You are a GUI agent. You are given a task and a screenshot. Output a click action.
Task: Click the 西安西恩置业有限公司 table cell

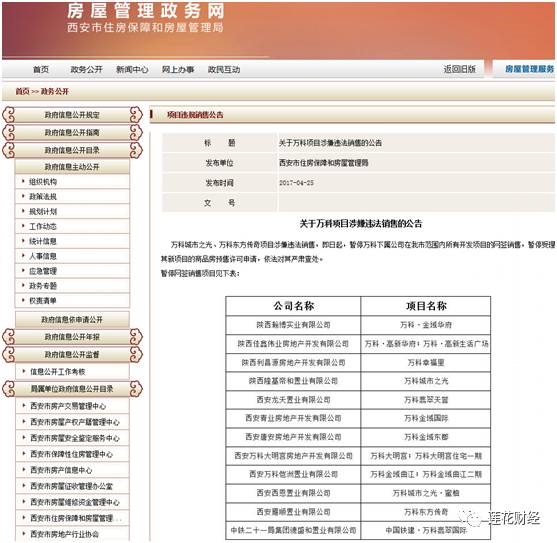[293, 493]
